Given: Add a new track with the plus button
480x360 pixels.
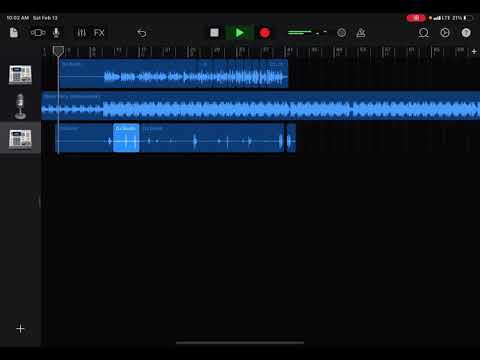Looking at the screenshot, I should point(20,329).
